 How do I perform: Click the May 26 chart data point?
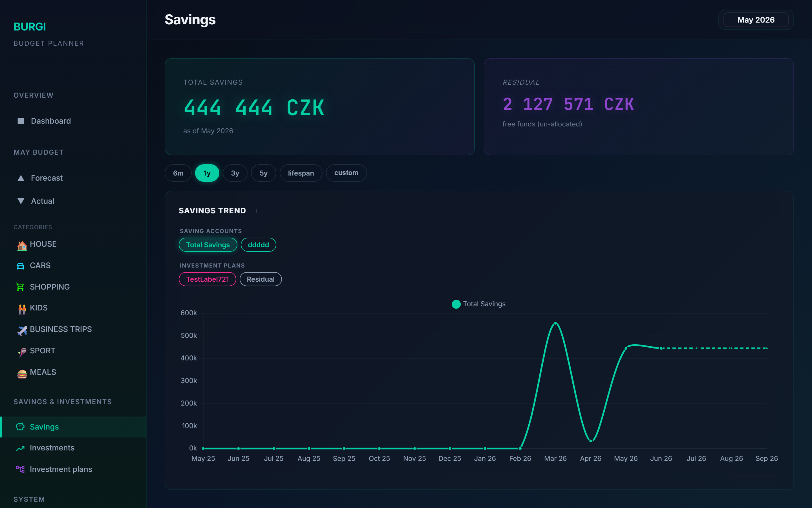[626, 349]
